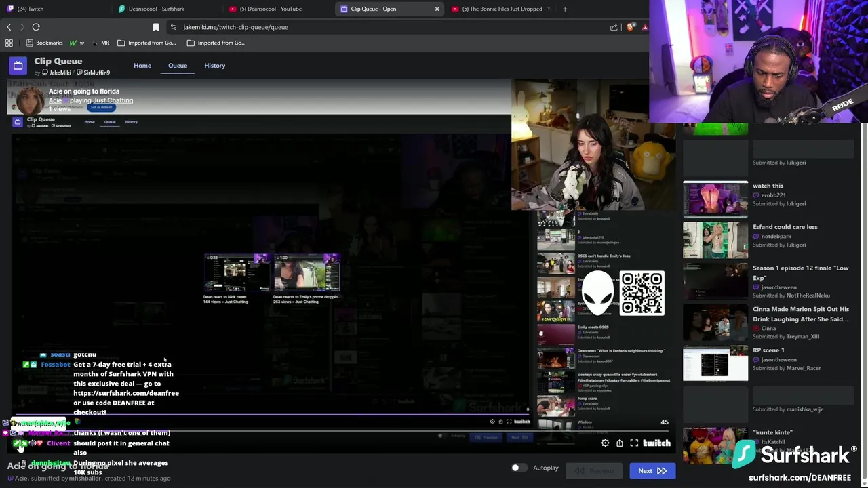Click channel name 'notdebpark' in the queue
The image size is (868, 488).
coord(776,236)
